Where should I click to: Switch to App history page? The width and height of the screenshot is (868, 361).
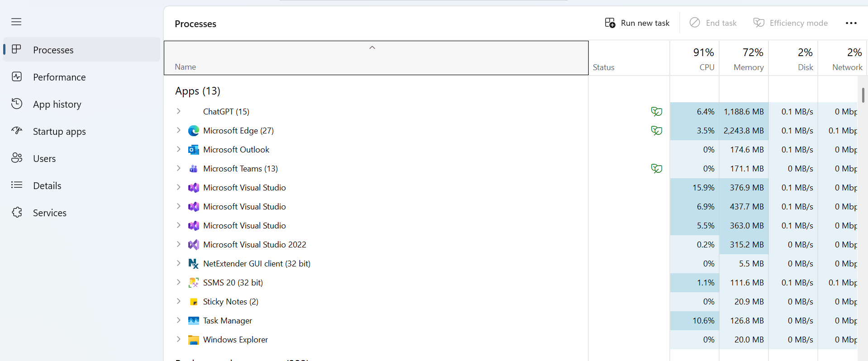pos(81,104)
